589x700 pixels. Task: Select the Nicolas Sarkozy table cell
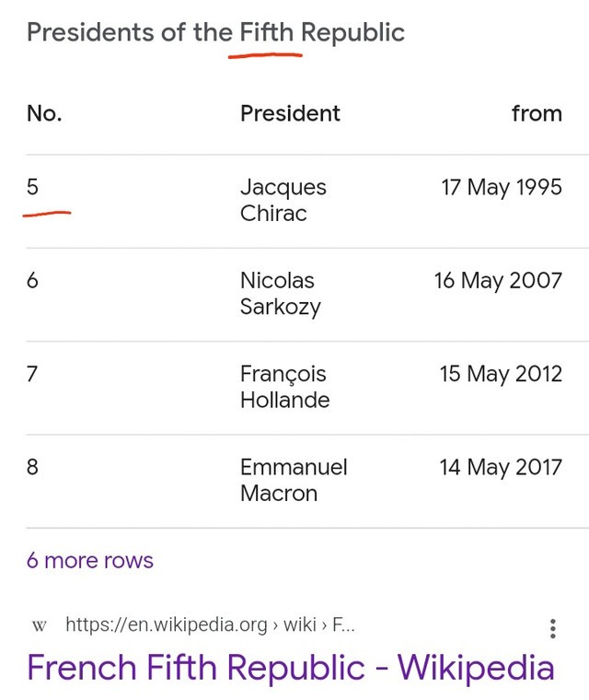click(x=280, y=293)
